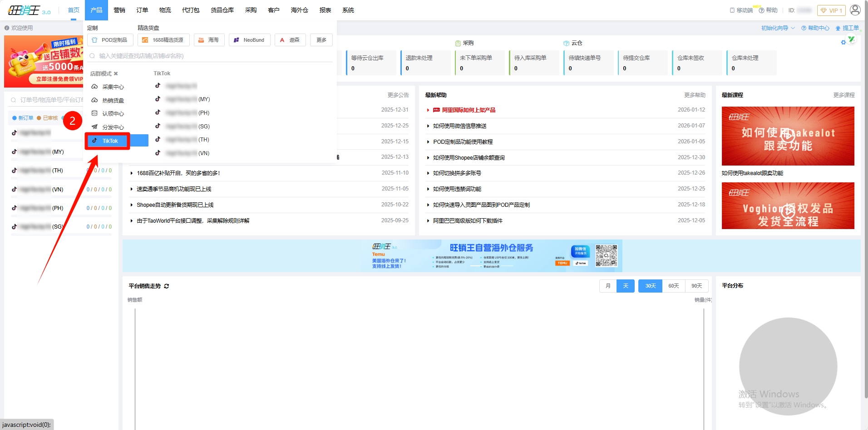Click 更多 in the 精选货盘 row
Screen dimensions: 868x430
pos(321,40)
